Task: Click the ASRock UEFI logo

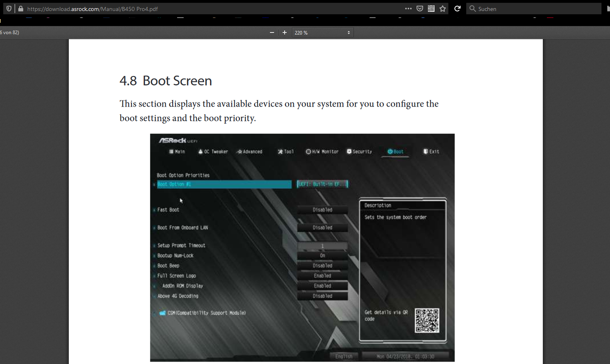Action: [x=178, y=141]
